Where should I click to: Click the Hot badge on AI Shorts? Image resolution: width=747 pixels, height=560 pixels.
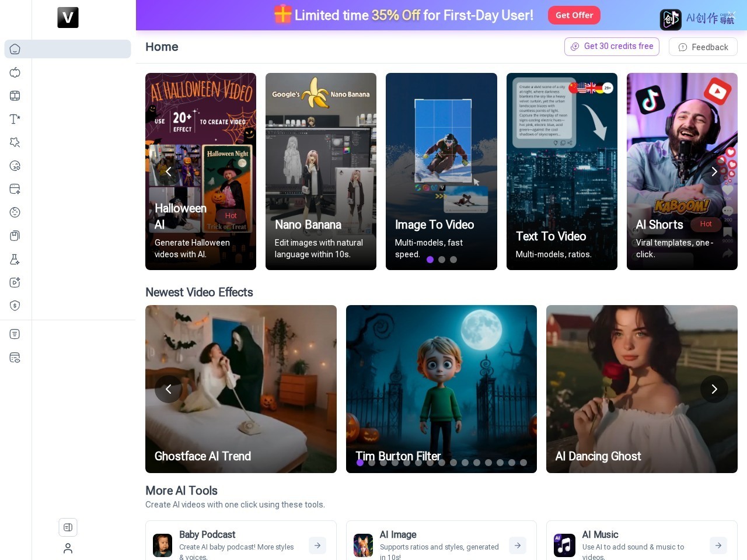coord(706,224)
